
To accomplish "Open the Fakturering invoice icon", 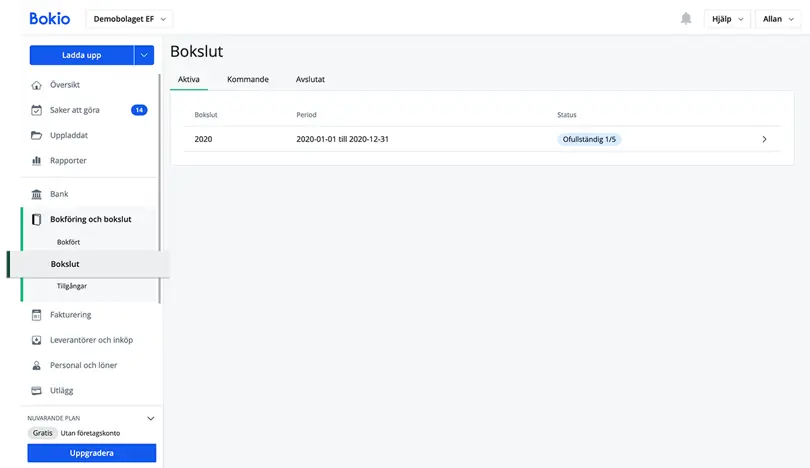I will point(36,315).
